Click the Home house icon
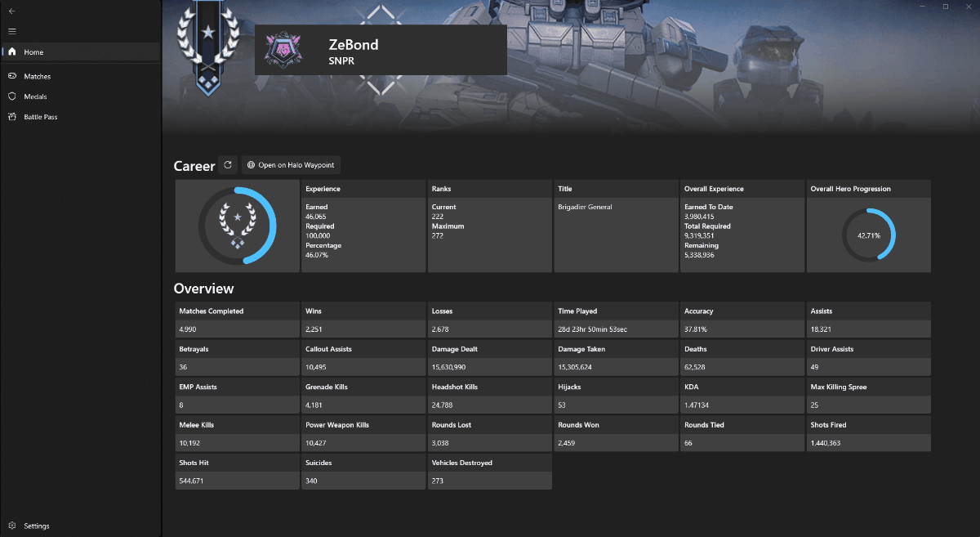 pos(11,52)
